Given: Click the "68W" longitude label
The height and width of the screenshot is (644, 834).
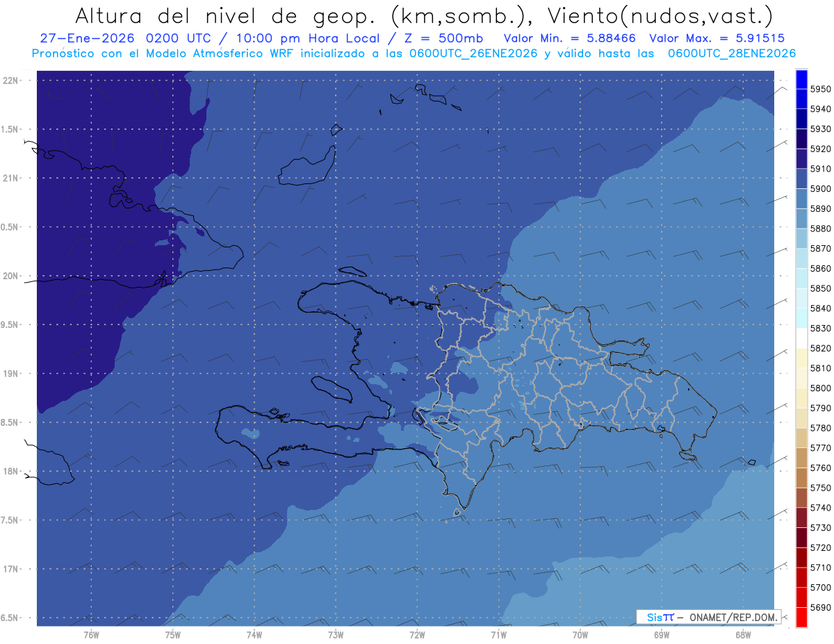Looking at the screenshot, I should point(743,635).
